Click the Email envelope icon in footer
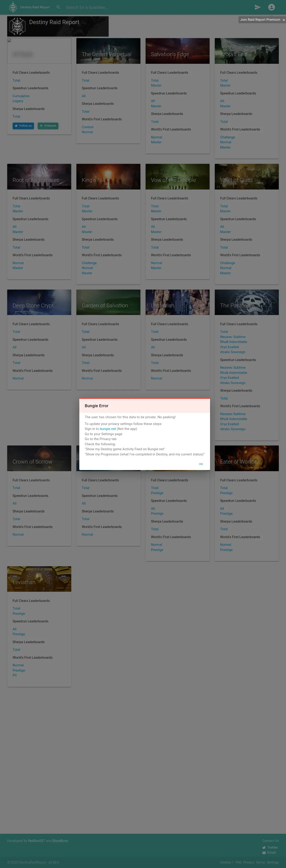286x868 pixels. (264, 852)
